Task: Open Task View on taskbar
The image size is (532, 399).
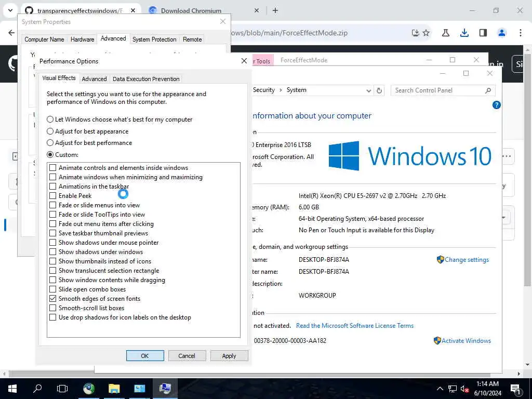Action: click(62, 389)
